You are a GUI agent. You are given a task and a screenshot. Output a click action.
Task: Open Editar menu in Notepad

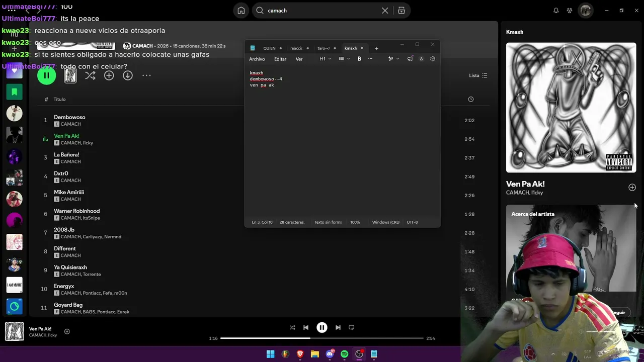tap(280, 59)
